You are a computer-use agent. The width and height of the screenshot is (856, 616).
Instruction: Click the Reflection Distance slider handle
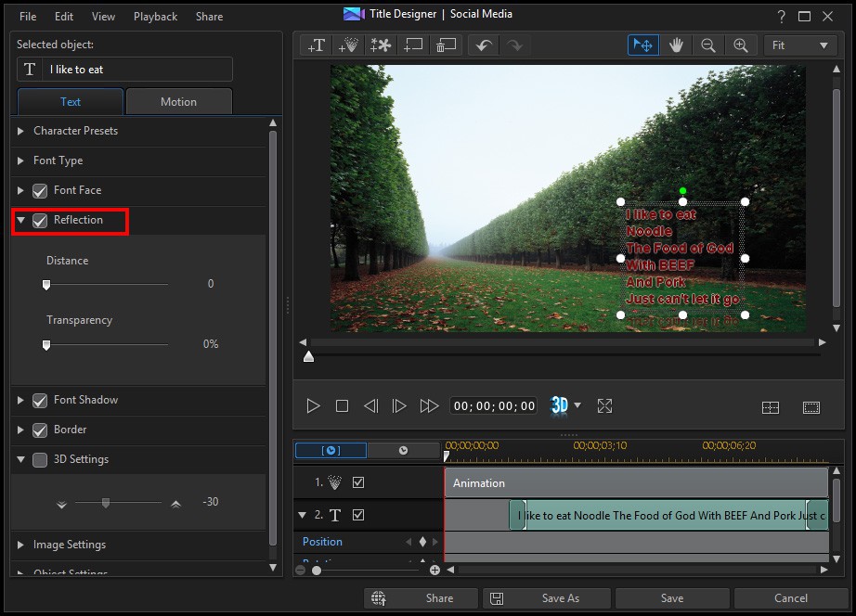pyautogui.click(x=46, y=285)
